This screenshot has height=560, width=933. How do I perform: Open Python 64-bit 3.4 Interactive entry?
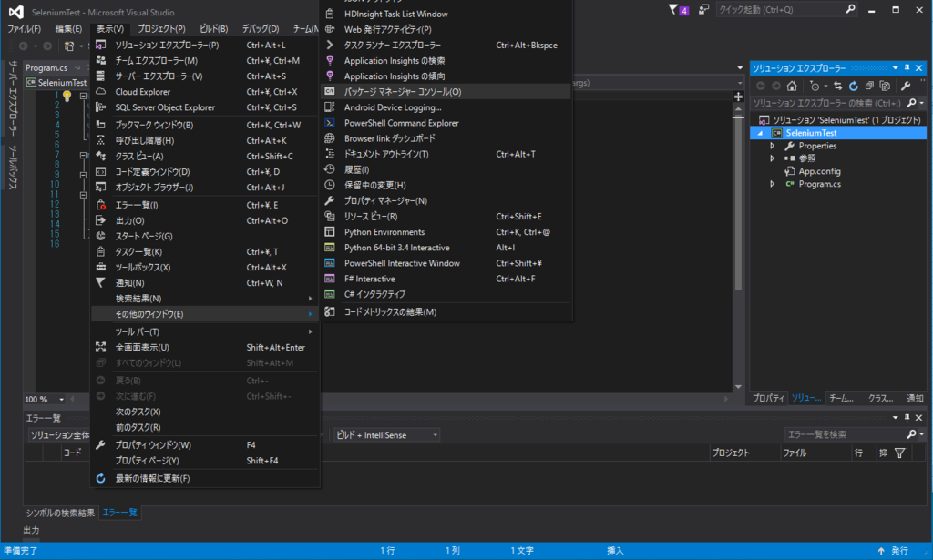click(x=445, y=248)
